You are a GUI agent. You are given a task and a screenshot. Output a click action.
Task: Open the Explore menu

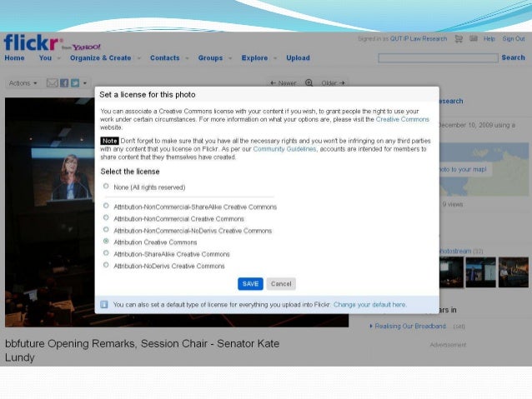coord(254,58)
